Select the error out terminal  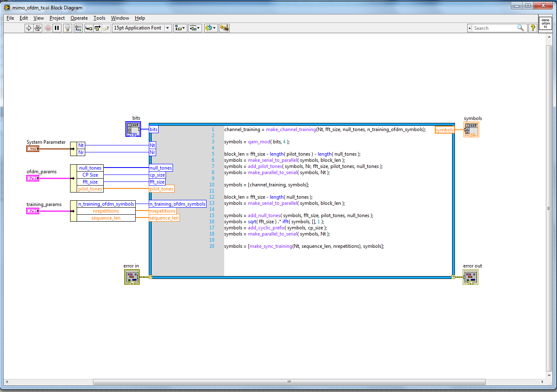[x=471, y=277]
